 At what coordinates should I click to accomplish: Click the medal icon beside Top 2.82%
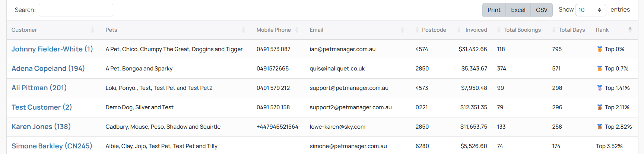(x=600, y=127)
